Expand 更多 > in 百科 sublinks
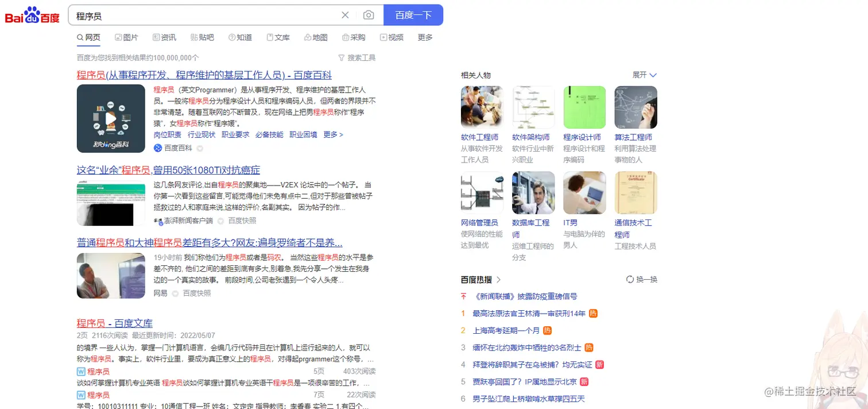Viewport: 868px width, 409px height. point(333,134)
